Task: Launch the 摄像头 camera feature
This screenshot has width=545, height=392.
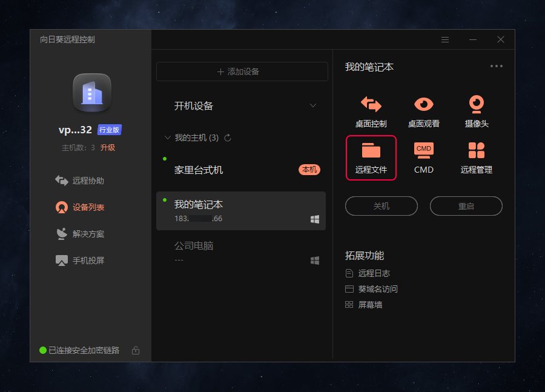Action: pos(476,111)
